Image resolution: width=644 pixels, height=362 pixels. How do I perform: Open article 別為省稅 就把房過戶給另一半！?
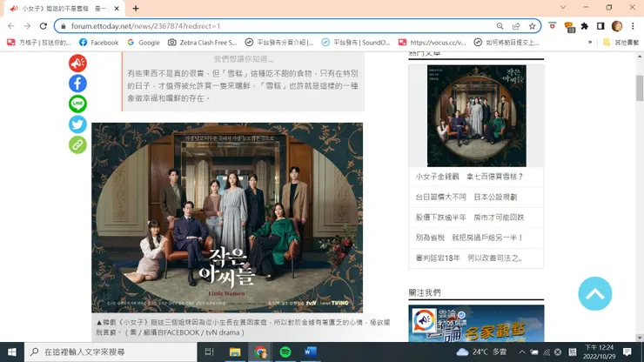pos(469,238)
